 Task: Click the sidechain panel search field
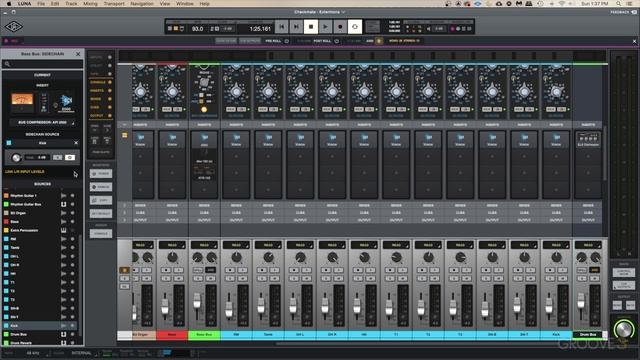42,64
